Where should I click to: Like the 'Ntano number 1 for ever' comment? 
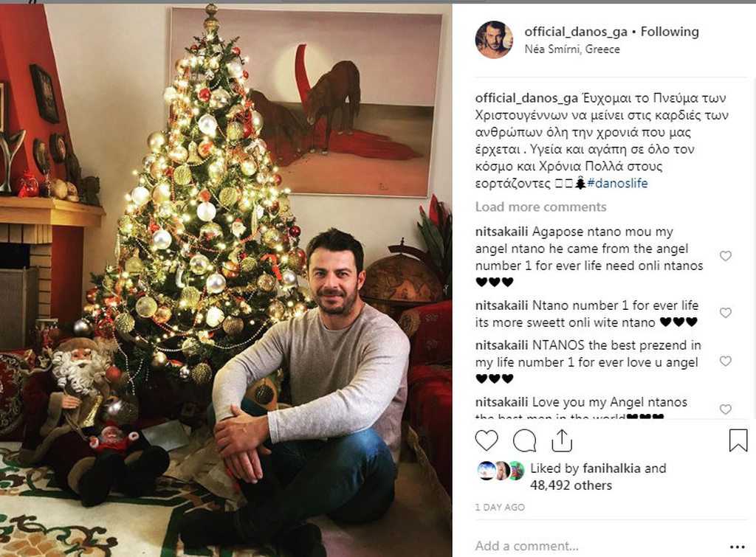tap(726, 313)
